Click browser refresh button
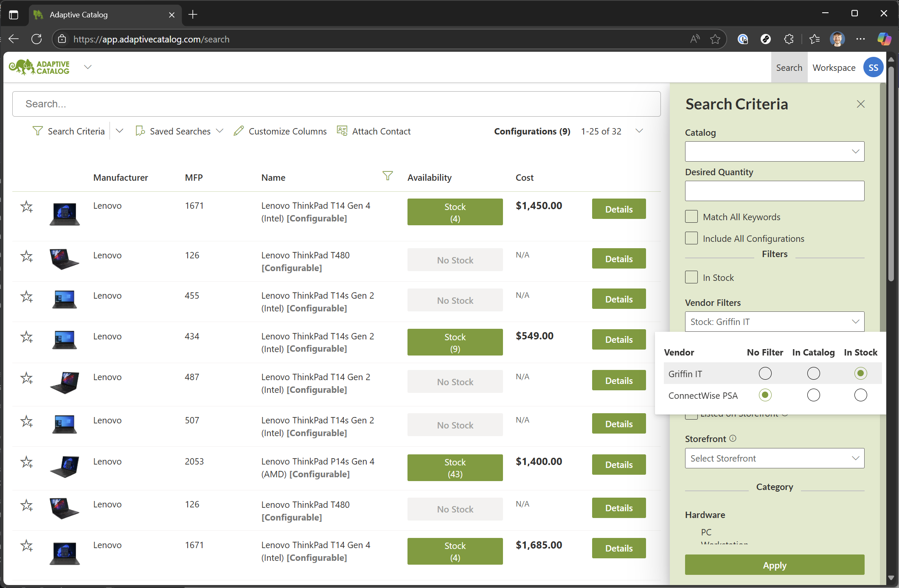 pyautogui.click(x=37, y=39)
